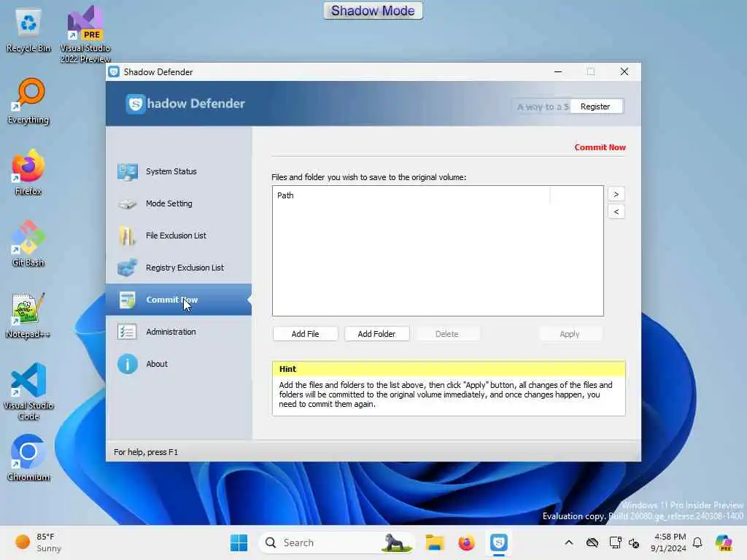Switch to Mode Setting page

pos(179,204)
